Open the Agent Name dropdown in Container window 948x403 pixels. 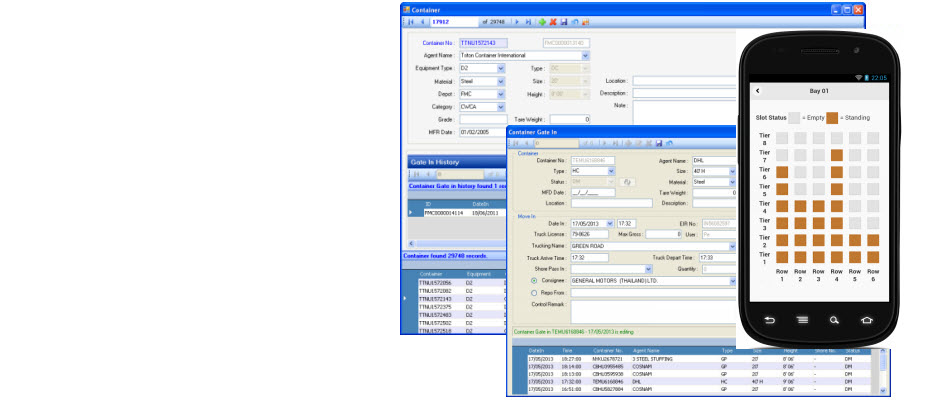click(x=585, y=56)
